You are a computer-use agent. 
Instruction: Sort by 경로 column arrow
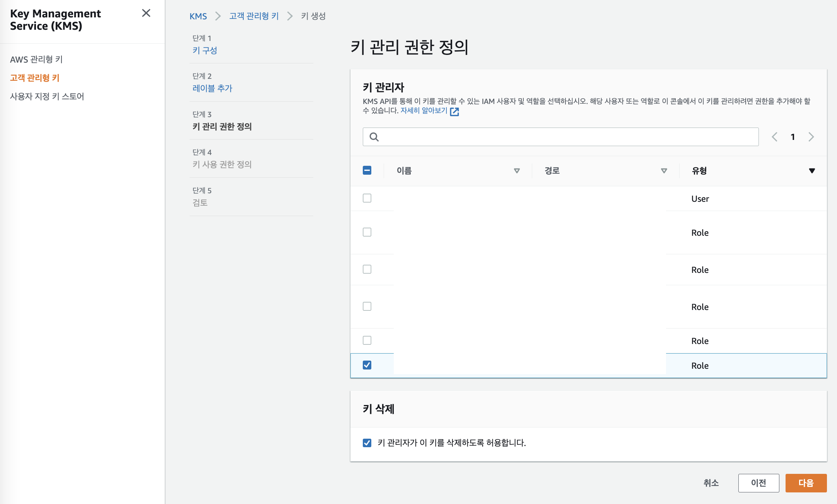pos(664,171)
